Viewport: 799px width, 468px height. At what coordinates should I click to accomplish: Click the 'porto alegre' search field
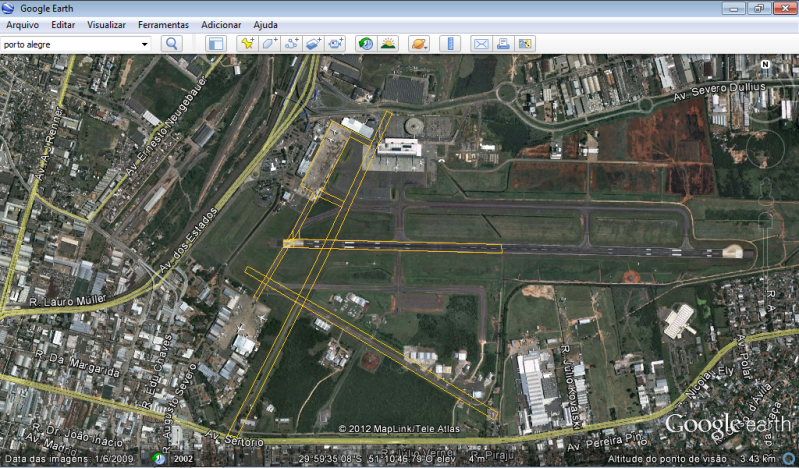point(68,44)
